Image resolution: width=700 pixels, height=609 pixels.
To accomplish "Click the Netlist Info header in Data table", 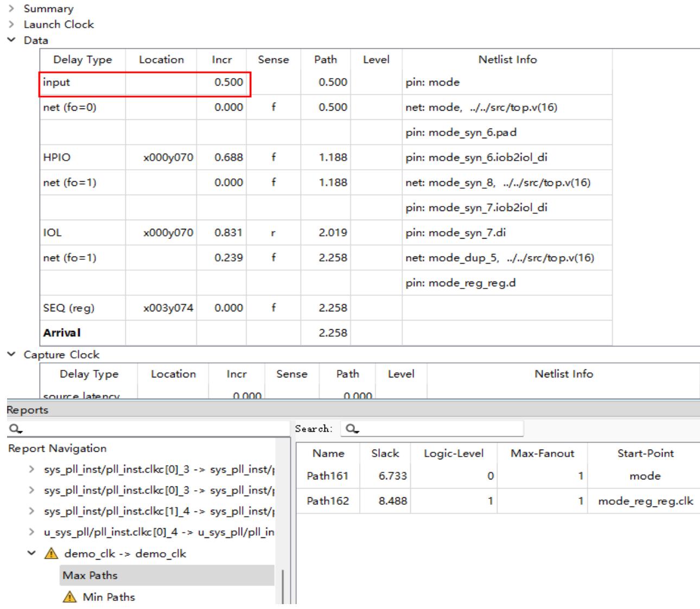I will point(507,60).
